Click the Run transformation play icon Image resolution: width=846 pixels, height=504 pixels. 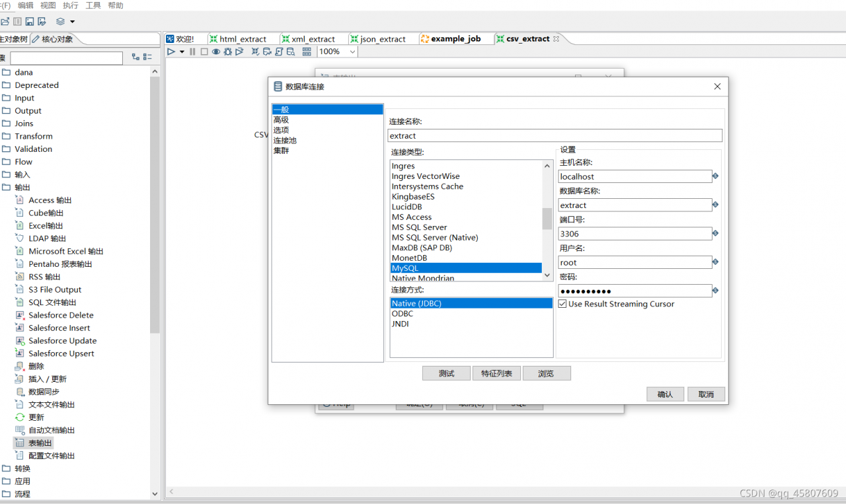tap(171, 52)
